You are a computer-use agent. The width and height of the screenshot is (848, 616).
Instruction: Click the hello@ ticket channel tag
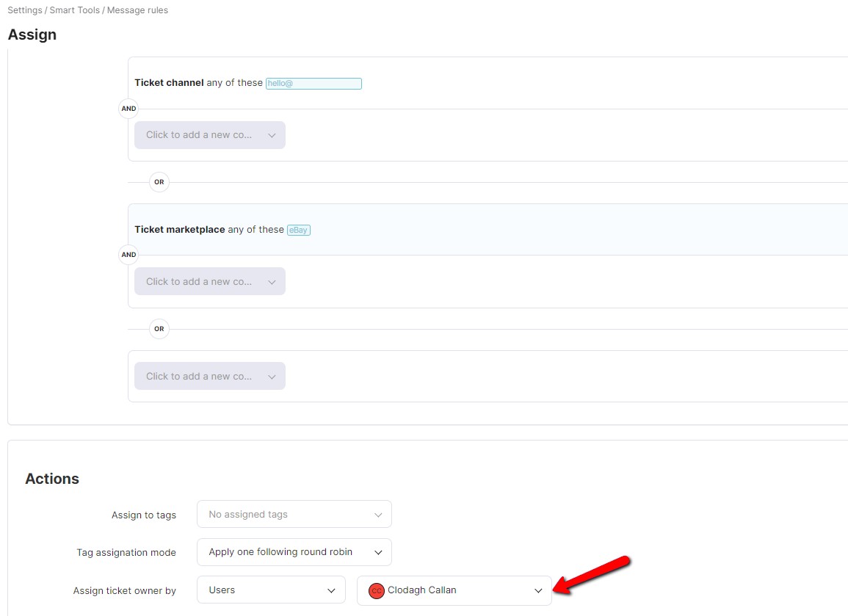point(314,83)
